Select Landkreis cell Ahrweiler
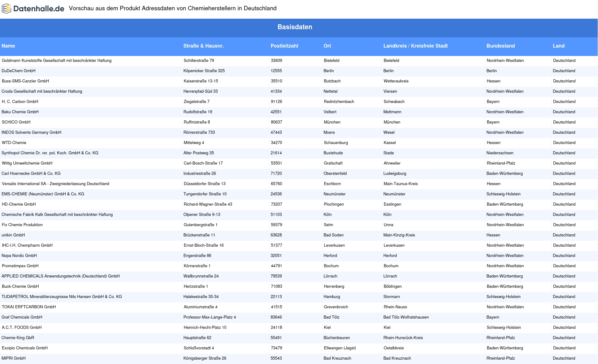The image size is (598, 364). [x=392, y=163]
